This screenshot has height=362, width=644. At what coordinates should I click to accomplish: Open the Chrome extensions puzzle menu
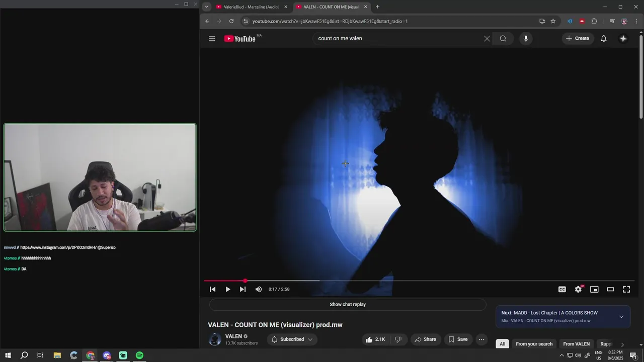click(x=594, y=21)
